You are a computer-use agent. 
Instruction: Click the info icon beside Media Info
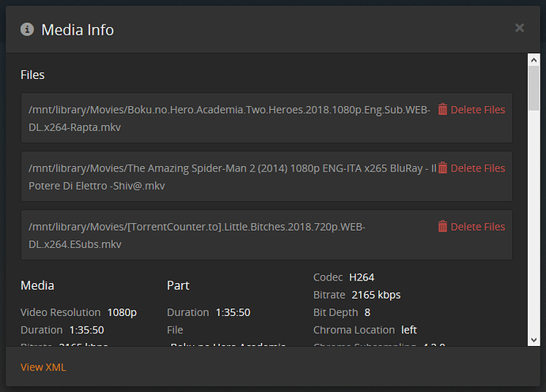(28, 29)
